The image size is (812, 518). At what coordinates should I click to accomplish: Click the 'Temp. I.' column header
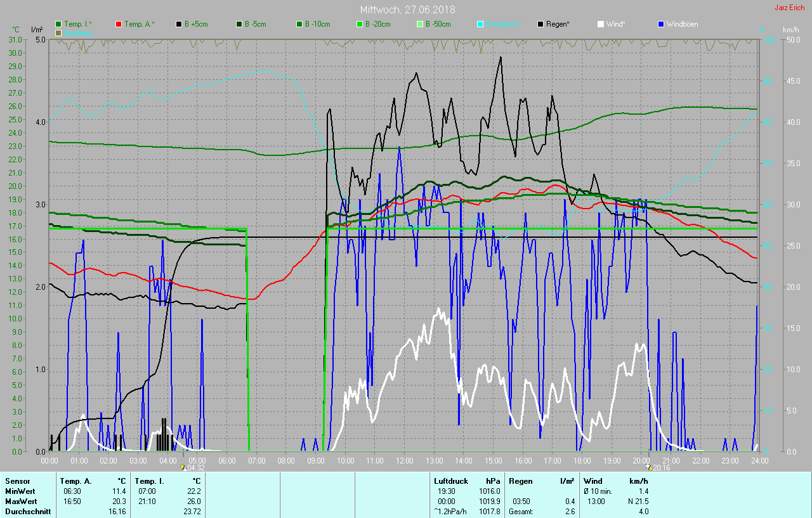coord(150,481)
